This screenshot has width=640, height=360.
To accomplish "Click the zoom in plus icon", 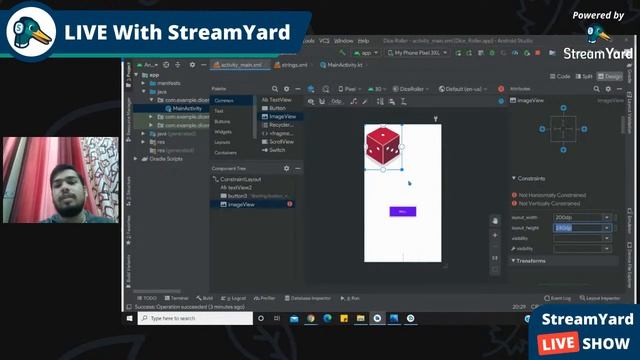I will (495, 235).
